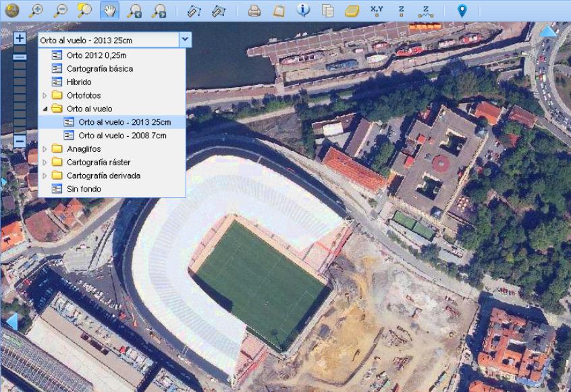Click the X,Y coordinates tool
The image size is (571, 392).
tap(377, 10)
